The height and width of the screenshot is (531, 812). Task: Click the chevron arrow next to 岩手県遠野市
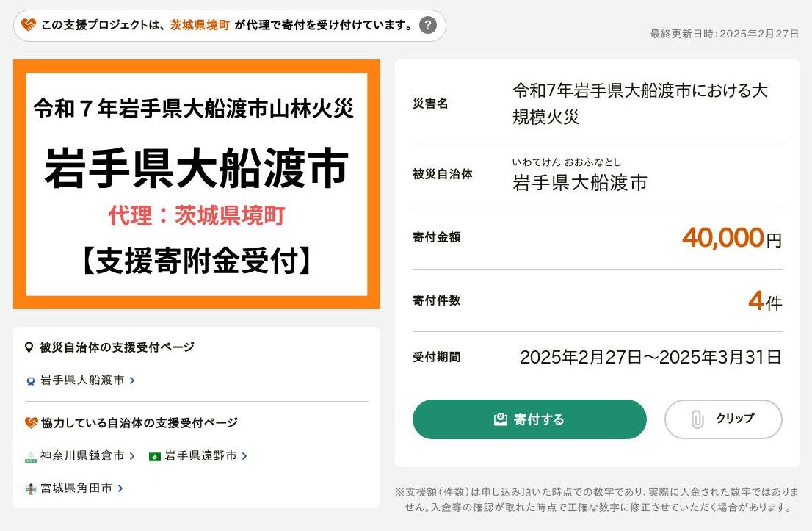click(x=244, y=456)
